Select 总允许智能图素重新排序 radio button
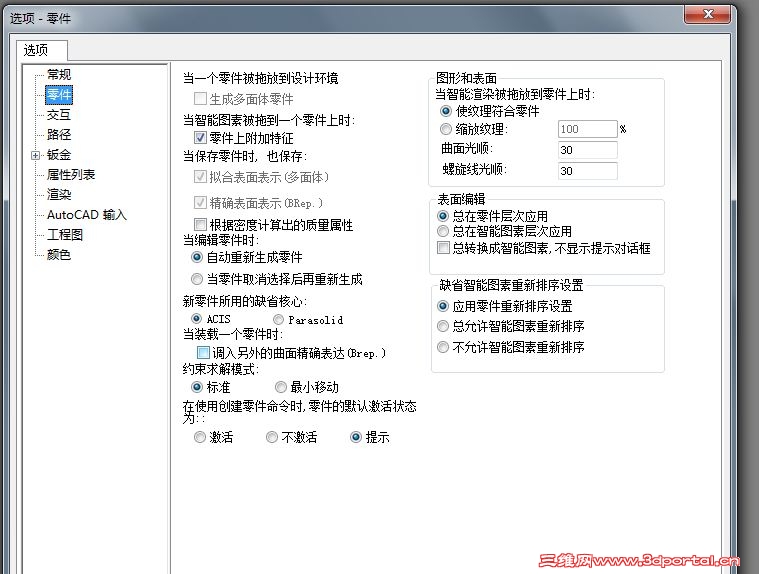The width and height of the screenshot is (759, 574). (443, 326)
